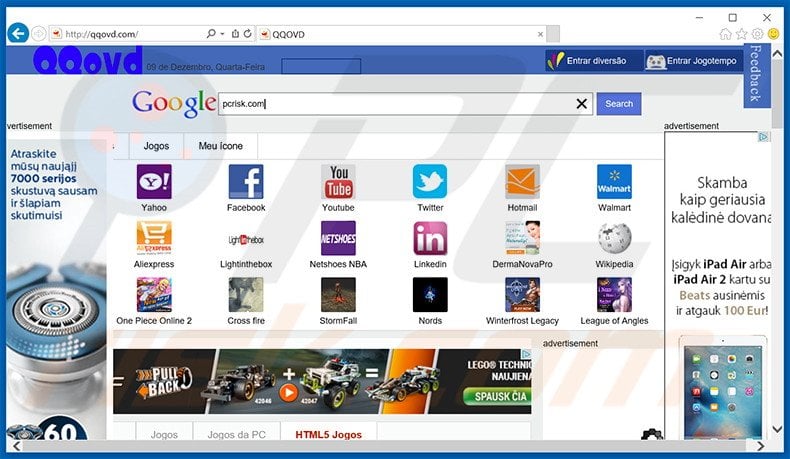Image resolution: width=790 pixels, height=459 pixels.
Task: Open the Feedback side tab
Action: [757, 76]
